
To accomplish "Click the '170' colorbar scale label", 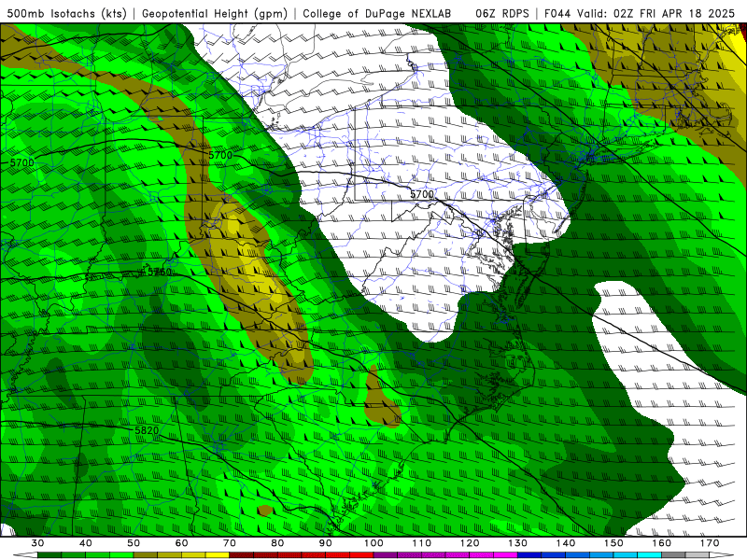I will [710, 543].
